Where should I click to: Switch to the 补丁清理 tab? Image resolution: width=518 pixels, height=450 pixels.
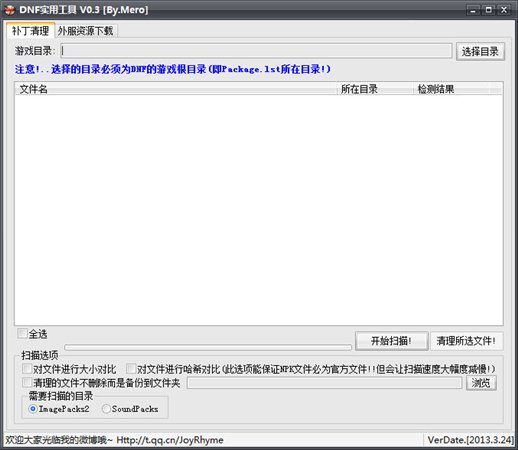coord(30,31)
